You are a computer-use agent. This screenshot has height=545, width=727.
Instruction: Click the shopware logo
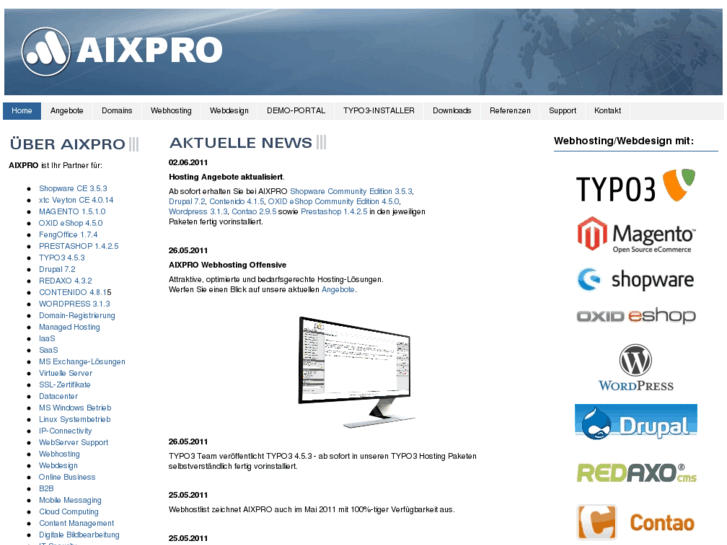[x=636, y=279]
